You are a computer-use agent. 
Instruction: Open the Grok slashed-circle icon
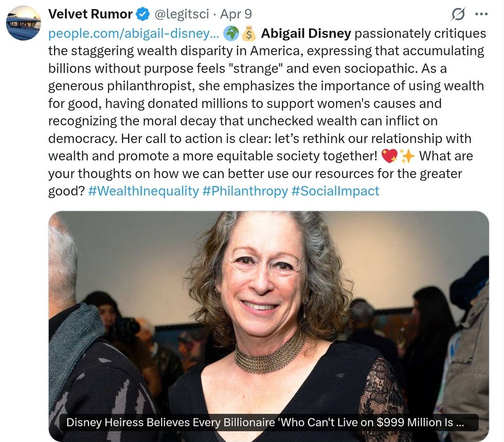(457, 14)
